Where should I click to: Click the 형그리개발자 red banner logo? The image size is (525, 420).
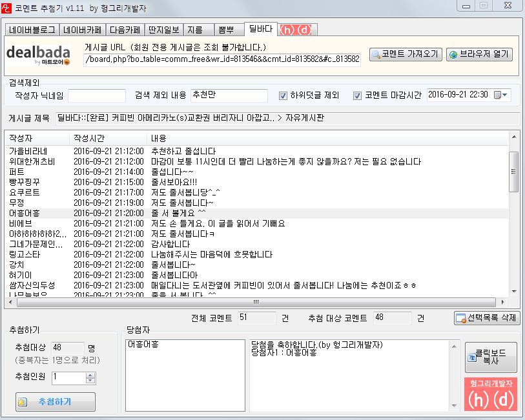click(491, 394)
